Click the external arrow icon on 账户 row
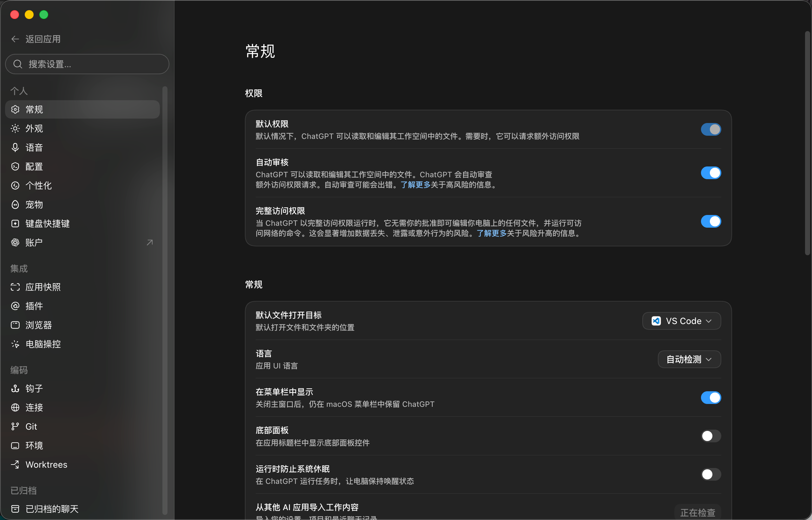 click(x=150, y=243)
